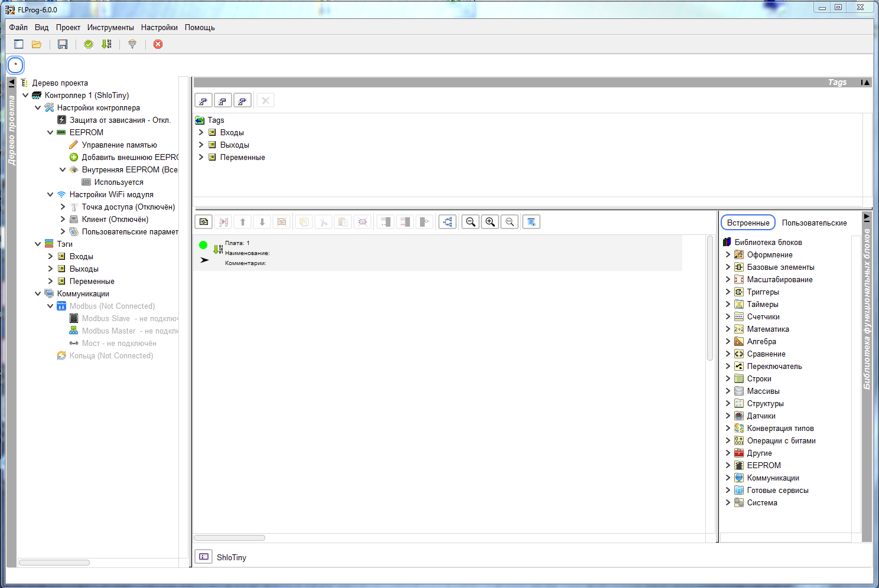Click the view settings icon after zoom buttons
Image resolution: width=879 pixels, height=588 pixels.
[532, 222]
